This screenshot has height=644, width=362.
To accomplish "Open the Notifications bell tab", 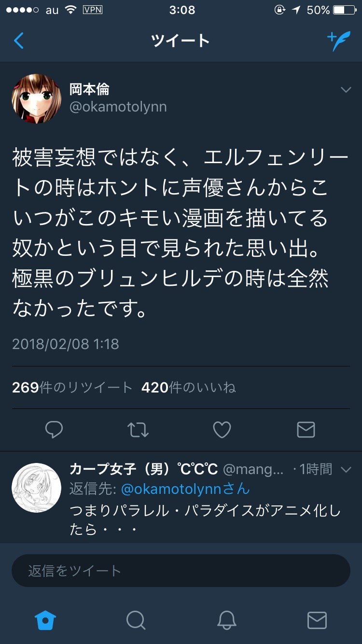I will pos(226,620).
